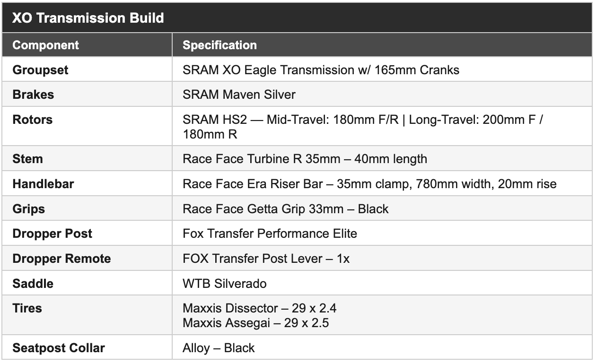Select the Rotors row label
Viewport: 597px width, 364px height.
[33, 120]
